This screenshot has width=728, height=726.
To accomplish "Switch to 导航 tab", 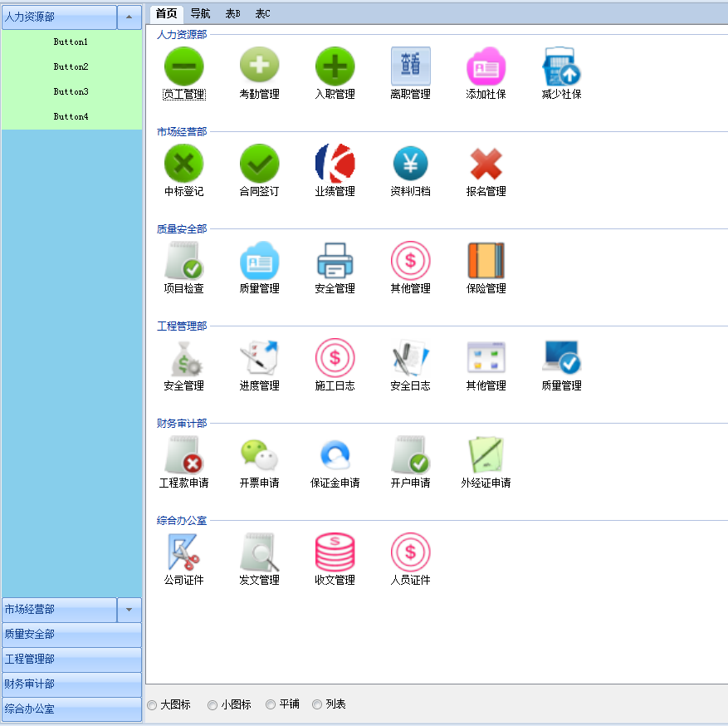I will pyautogui.click(x=200, y=13).
